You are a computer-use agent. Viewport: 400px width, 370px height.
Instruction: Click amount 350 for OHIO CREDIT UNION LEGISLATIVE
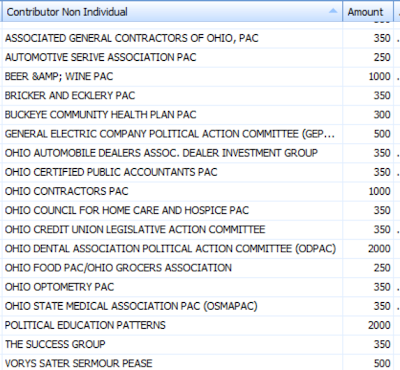[x=382, y=230]
